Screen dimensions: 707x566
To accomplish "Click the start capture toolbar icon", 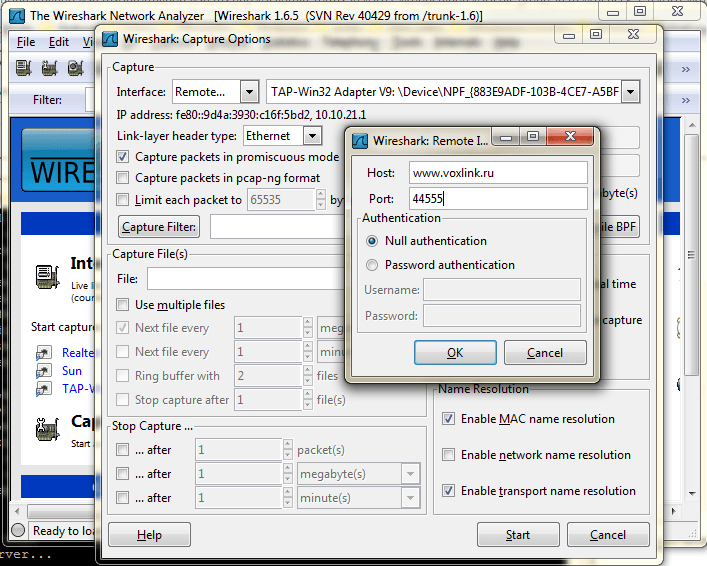I will pos(76,68).
